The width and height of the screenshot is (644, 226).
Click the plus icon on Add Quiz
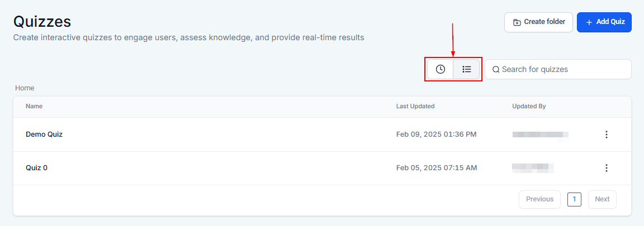point(589,22)
